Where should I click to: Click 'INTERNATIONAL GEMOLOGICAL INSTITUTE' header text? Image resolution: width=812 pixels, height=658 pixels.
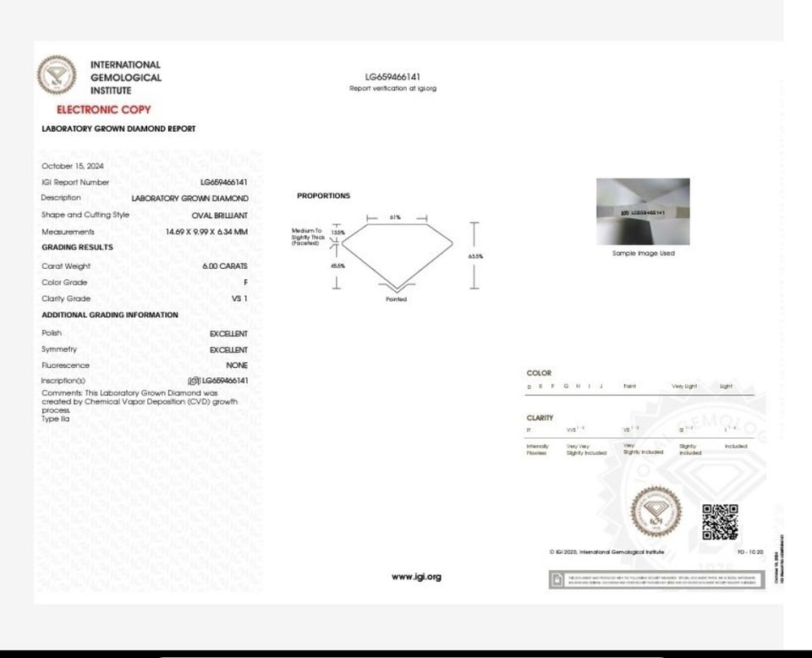126,78
